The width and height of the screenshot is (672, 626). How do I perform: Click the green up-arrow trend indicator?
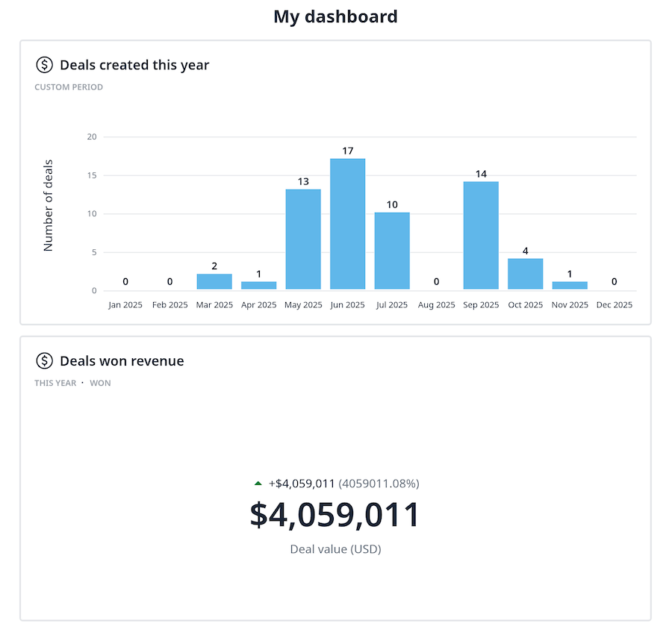[258, 483]
